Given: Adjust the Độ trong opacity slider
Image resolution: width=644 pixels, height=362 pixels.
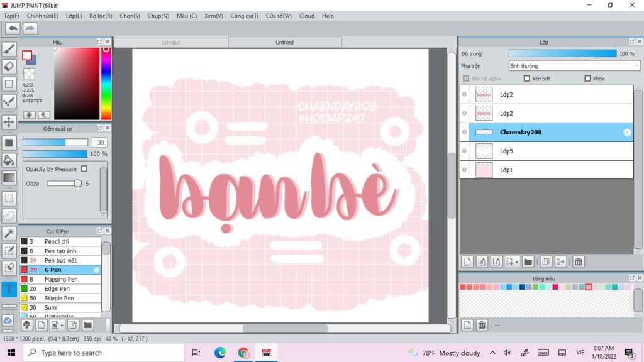Looking at the screenshot, I should pyautogui.click(x=562, y=53).
